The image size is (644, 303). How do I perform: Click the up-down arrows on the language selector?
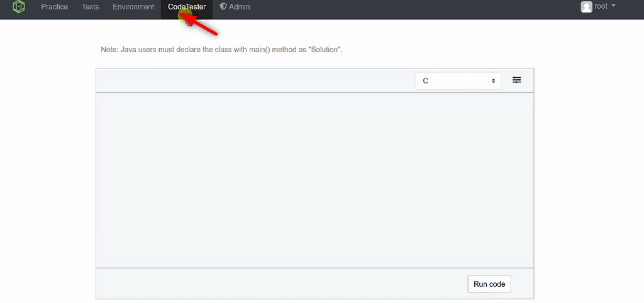coord(494,81)
